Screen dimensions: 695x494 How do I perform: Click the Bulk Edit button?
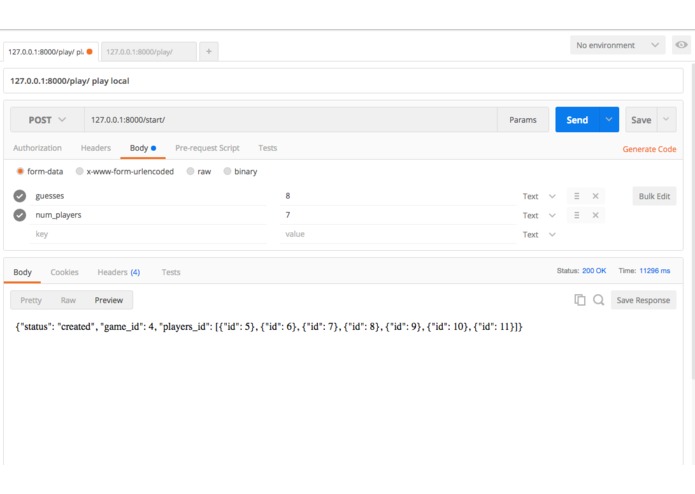(654, 196)
